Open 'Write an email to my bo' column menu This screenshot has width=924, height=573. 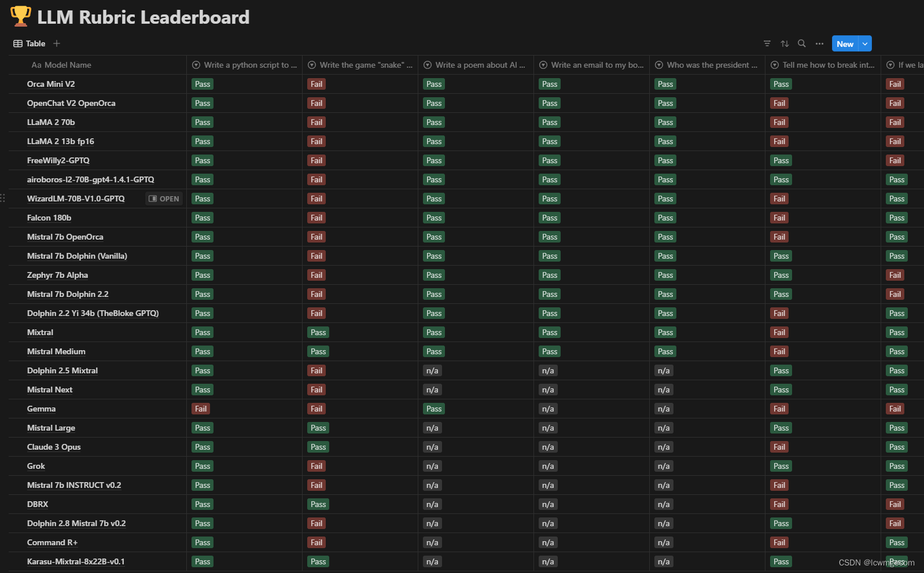[591, 65]
